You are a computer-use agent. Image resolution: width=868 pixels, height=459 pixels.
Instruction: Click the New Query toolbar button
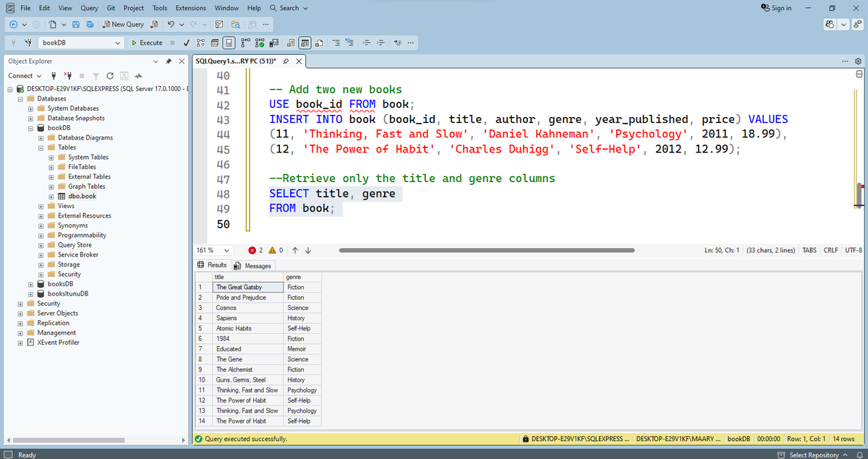click(x=124, y=25)
